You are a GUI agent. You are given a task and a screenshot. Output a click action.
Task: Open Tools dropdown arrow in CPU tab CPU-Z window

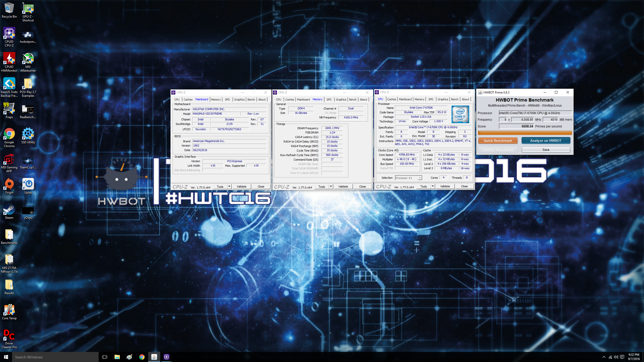pos(433,186)
